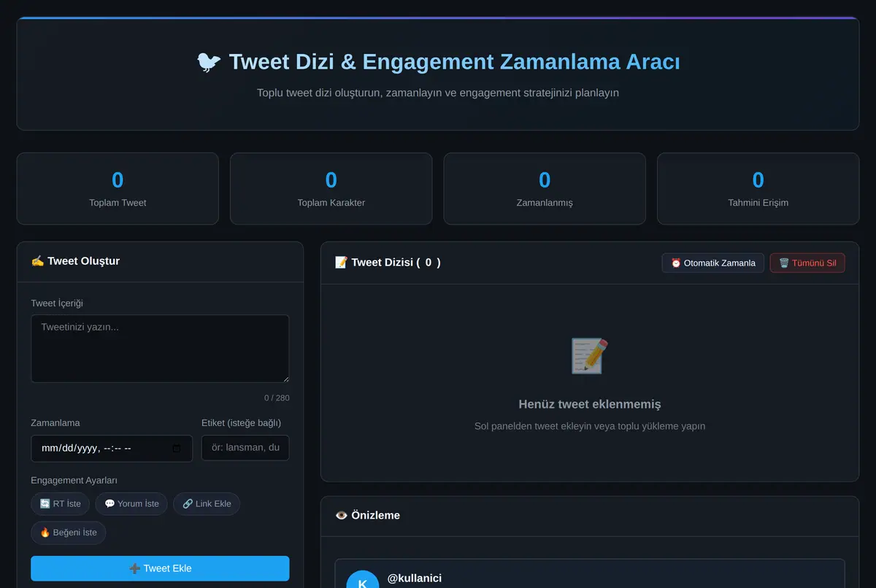
Task: Click the Toplam Tweet stat card
Action: click(118, 188)
